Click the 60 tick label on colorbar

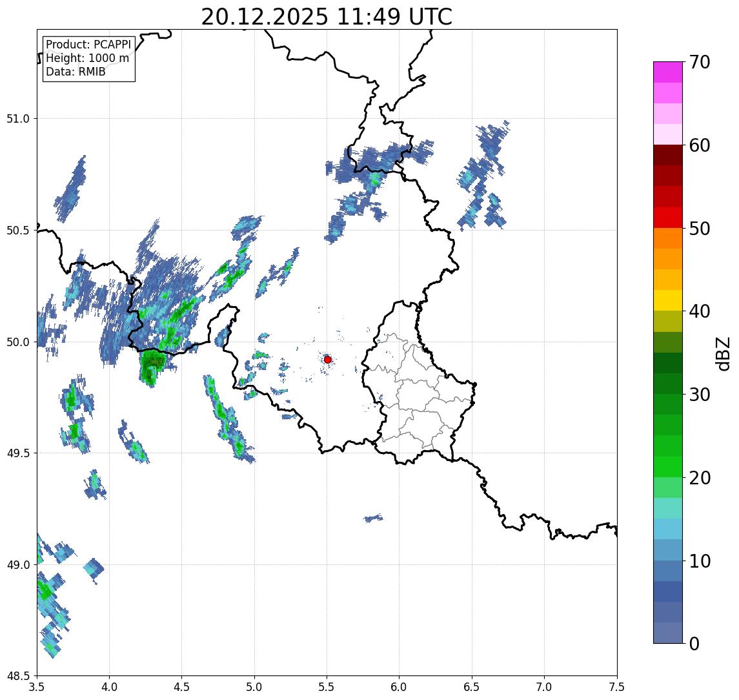pyautogui.click(x=700, y=145)
